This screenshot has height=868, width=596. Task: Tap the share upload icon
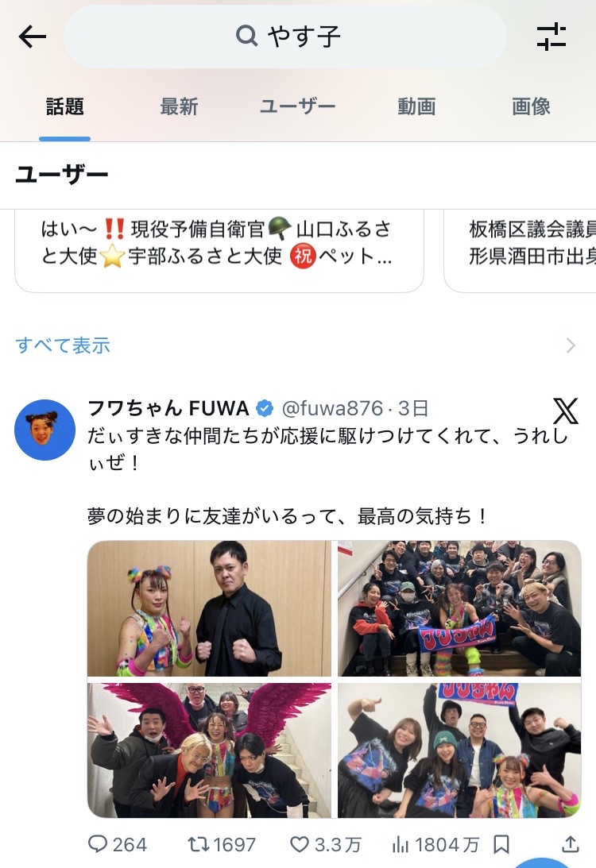click(x=571, y=844)
